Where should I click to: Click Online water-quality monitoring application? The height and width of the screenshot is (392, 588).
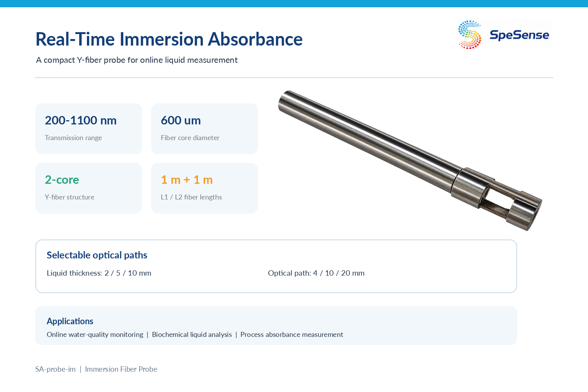point(95,335)
